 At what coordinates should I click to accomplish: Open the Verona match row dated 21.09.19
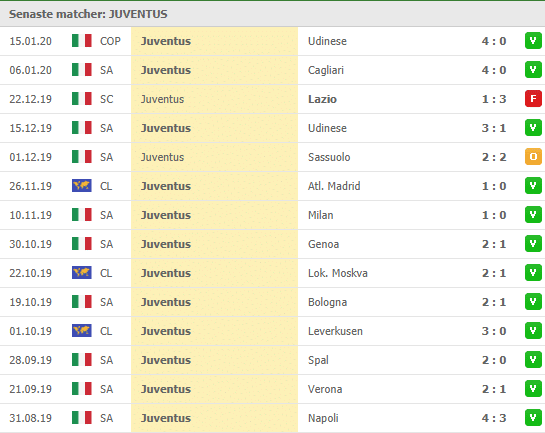click(x=272, y=389)
